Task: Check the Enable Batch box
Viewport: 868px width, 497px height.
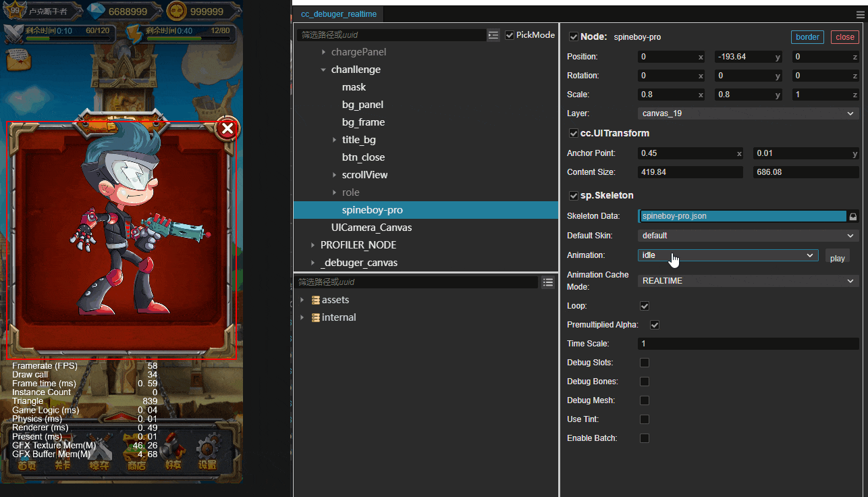Action: click(645, 438)
